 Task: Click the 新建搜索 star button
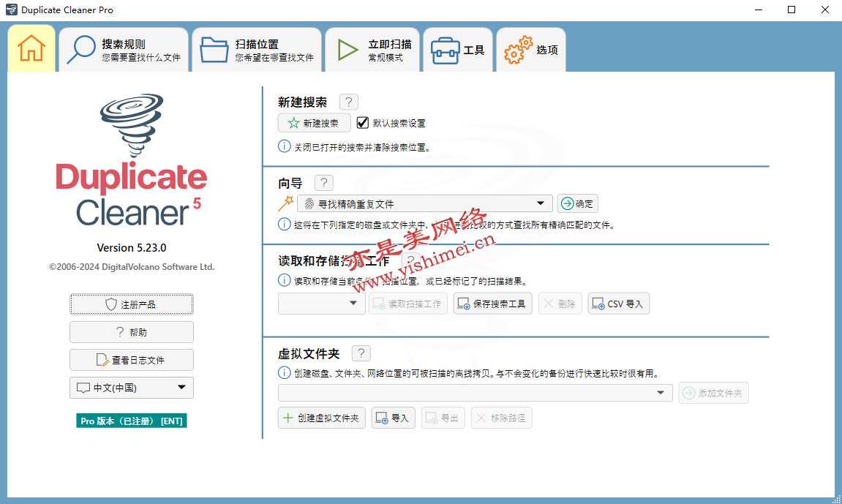tap(314, 123)
